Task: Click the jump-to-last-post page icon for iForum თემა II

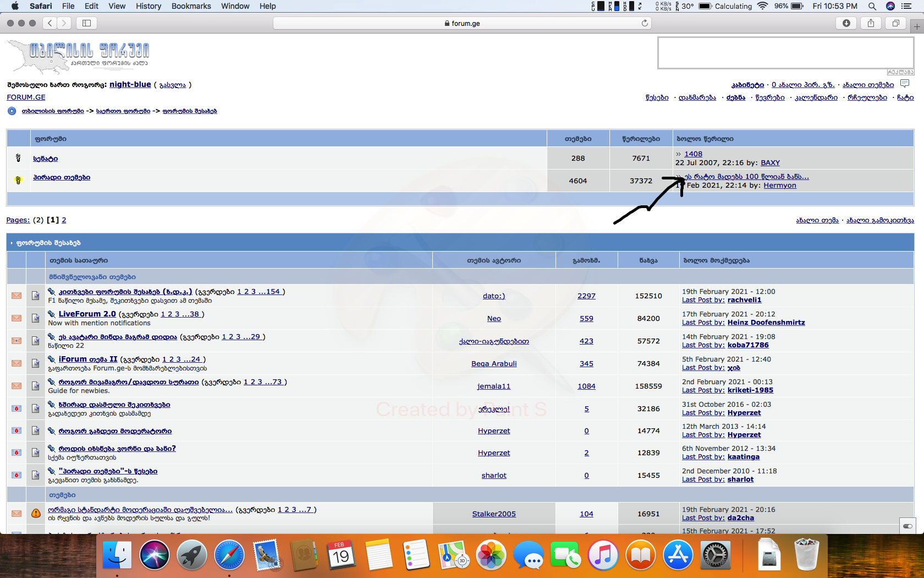Action: click(x=35, y=363)
